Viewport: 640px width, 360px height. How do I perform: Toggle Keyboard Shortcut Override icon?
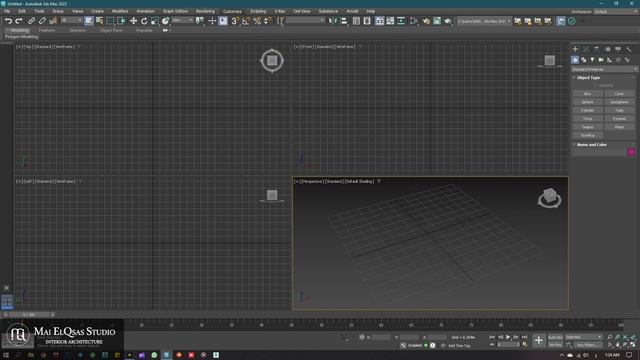[x=223, y=21]
